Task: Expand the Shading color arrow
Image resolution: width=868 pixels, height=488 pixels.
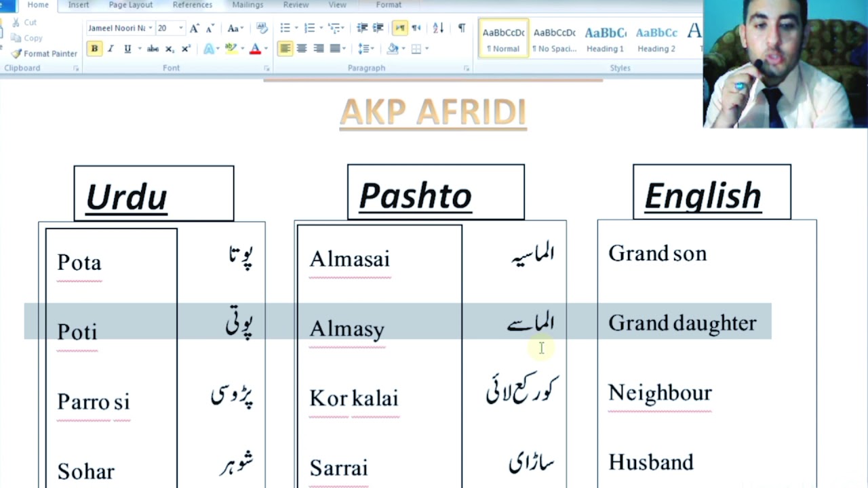Action: 402,49
